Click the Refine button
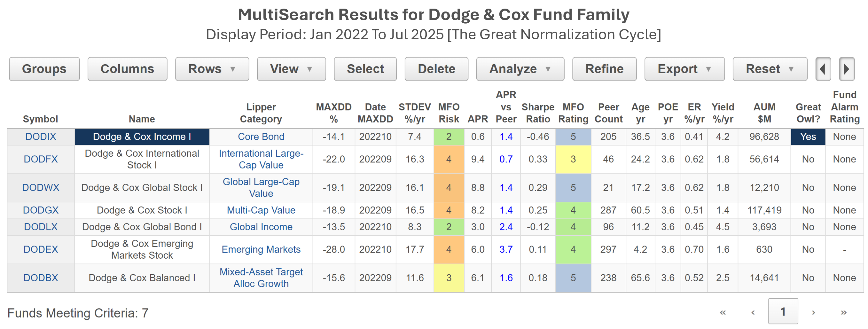This screenshot has height=329, width=868. [605, 69]
